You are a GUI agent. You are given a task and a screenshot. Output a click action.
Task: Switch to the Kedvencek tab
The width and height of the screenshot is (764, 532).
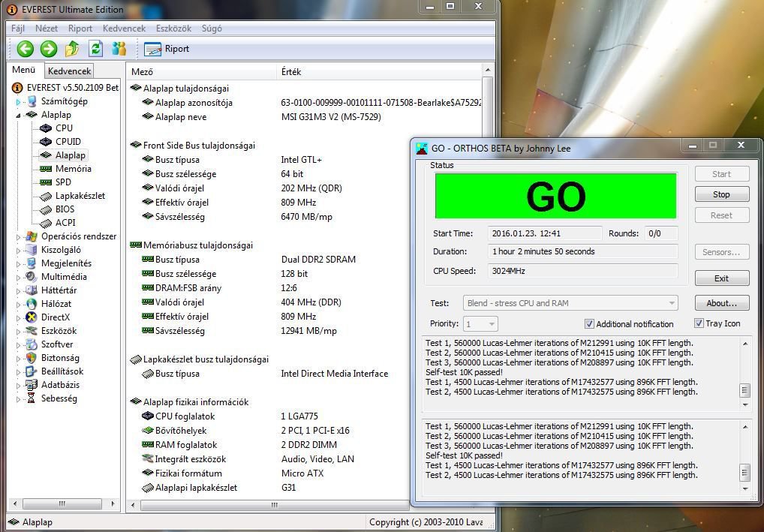pos(69,71)
